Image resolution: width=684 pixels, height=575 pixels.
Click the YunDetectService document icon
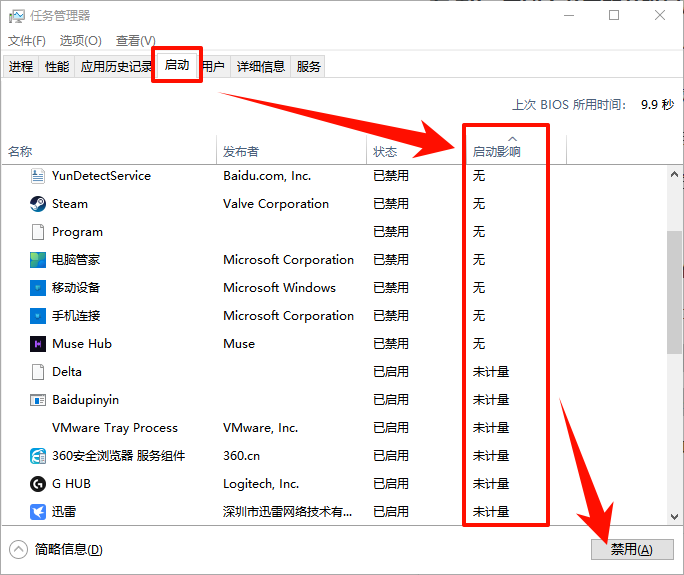38,176
